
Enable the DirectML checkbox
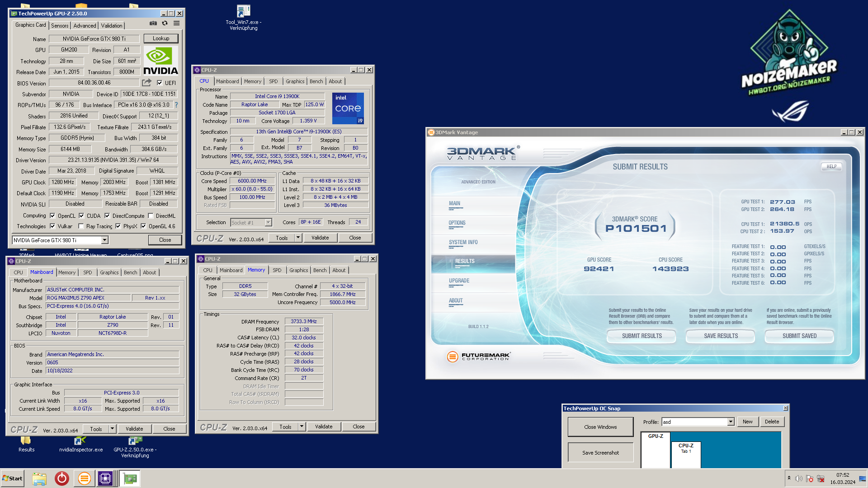pyautogui.click(x=151, y=216)
